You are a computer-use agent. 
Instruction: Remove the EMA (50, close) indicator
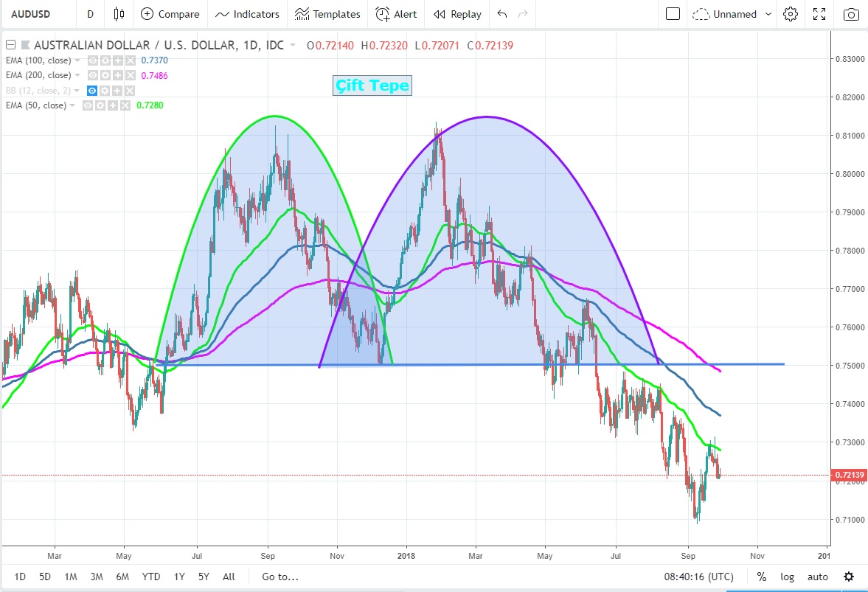125,105
